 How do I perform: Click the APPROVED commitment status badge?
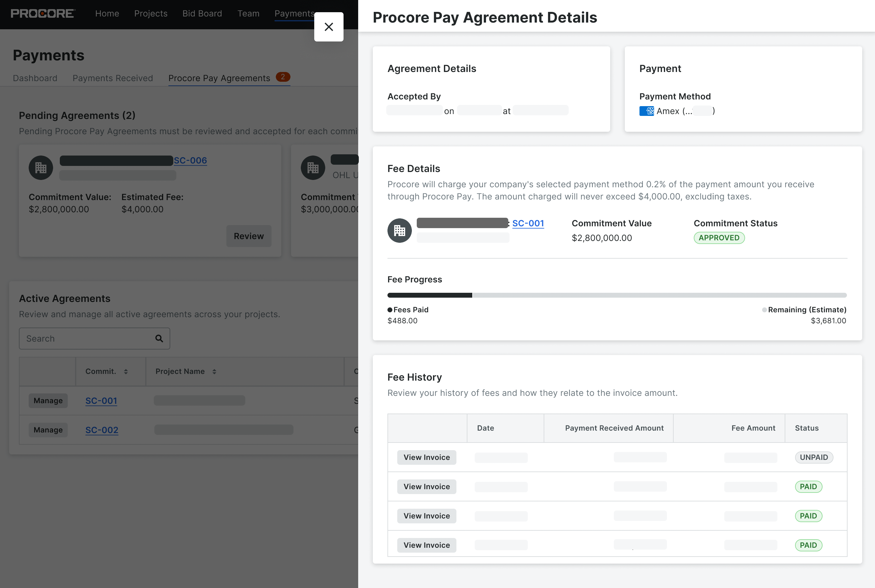point(719,238)
